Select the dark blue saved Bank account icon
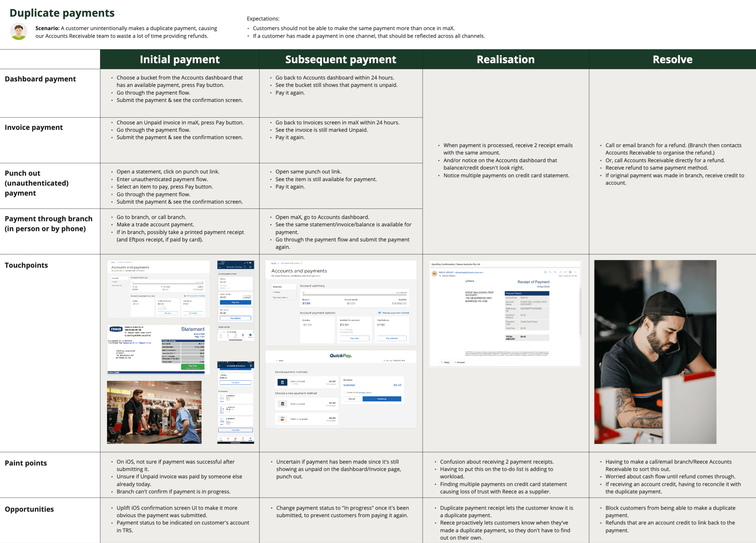This screenshot has width=756, height=543. [x=282, y=382]
